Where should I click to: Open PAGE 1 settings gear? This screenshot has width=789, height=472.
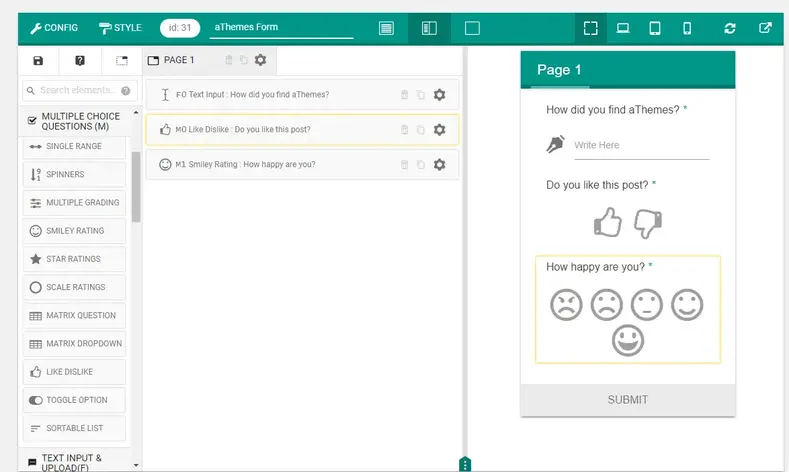[260, 60]
